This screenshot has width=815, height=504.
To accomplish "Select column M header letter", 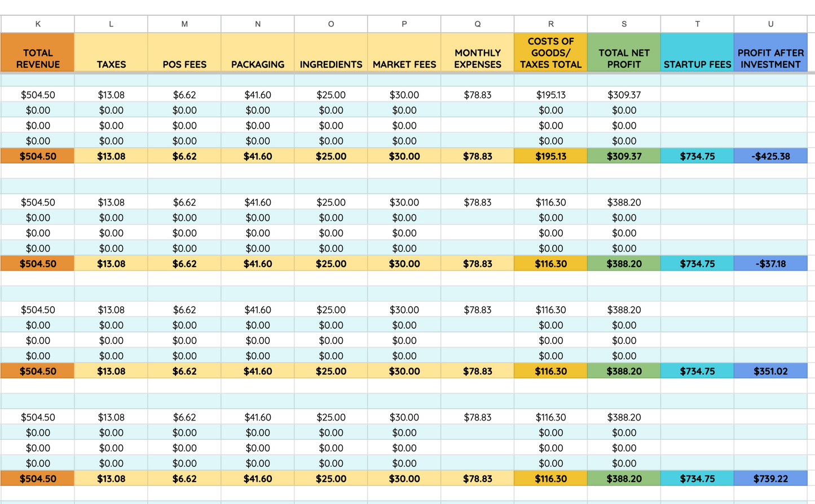I will tap(184, 24).
